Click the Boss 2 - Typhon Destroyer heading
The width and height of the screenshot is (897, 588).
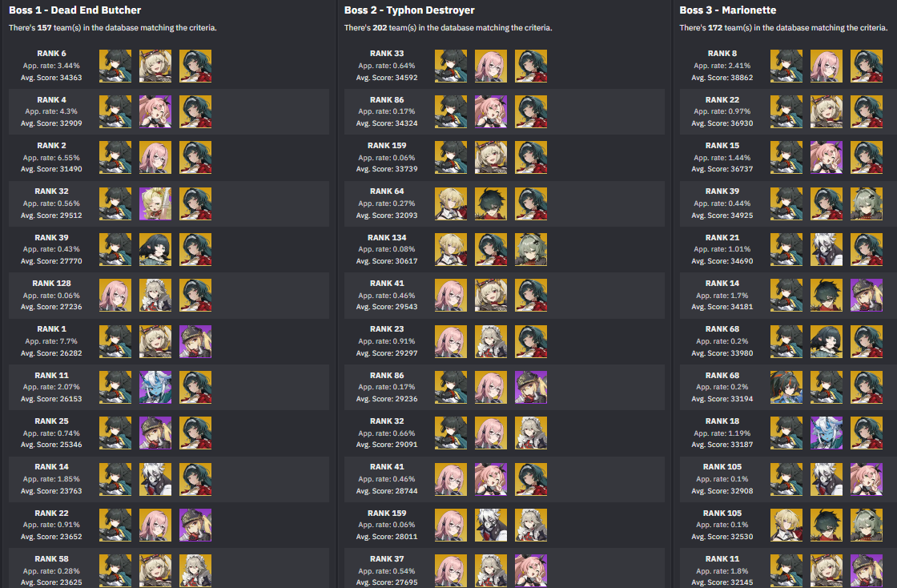(409, 10)
